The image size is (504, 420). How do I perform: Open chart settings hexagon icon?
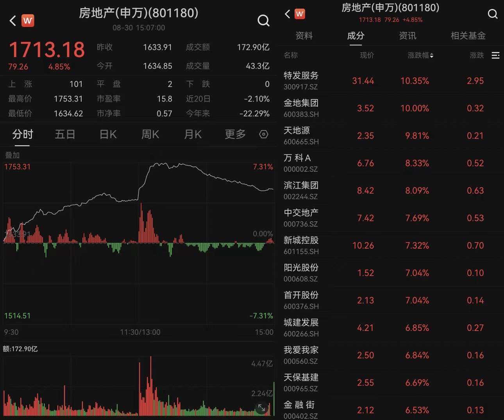[264, 134]
